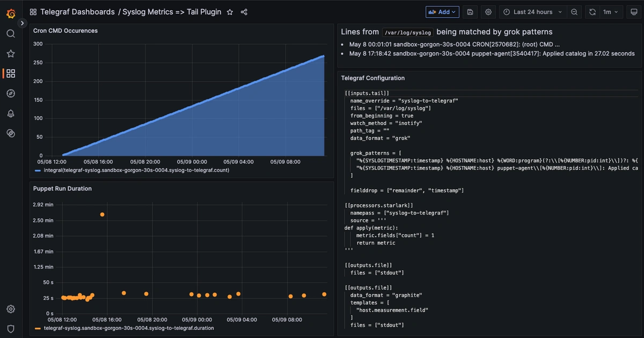The width and height of the screenshot is (644, 338).
Task: Open the Dashboards grid icon in sidebar
Action: 11,74
